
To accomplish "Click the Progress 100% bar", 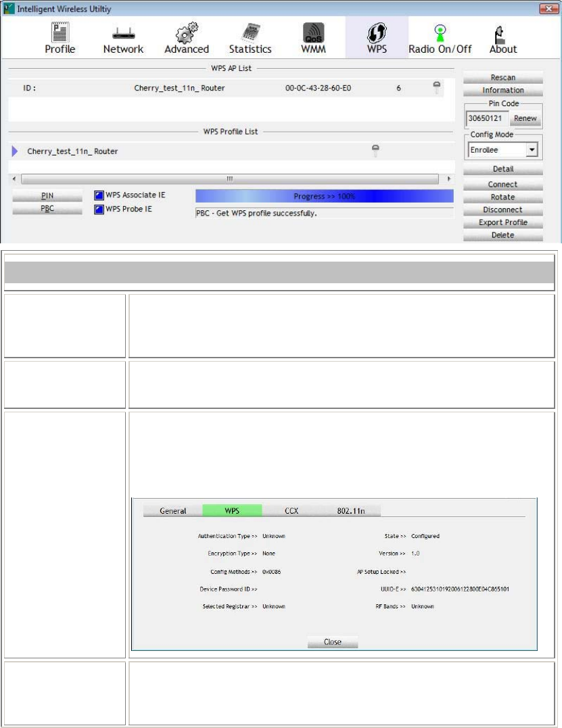I will (324, 196).
